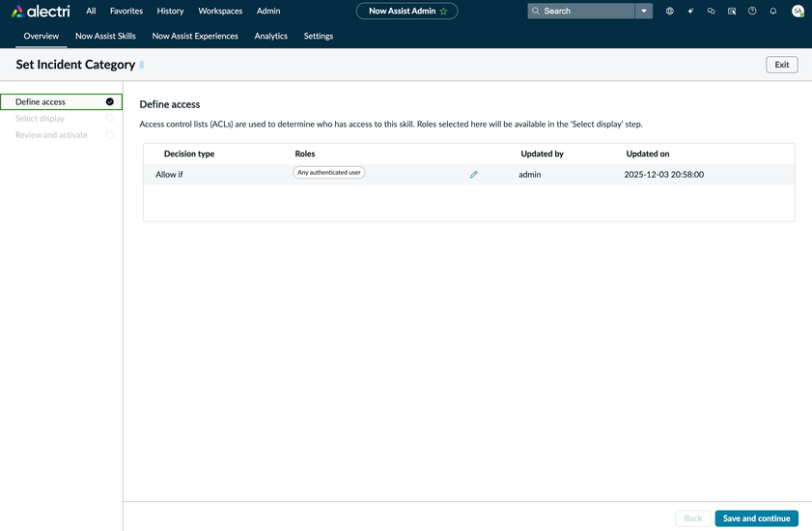This screenshot has height=531, width=812.
Task: Switch to the Now Assist Skills tab
Action: pyautogui.click(x=105, y=36)
